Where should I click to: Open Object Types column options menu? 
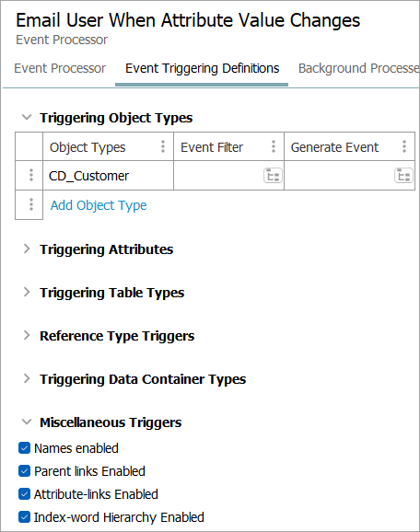point(163,146)
